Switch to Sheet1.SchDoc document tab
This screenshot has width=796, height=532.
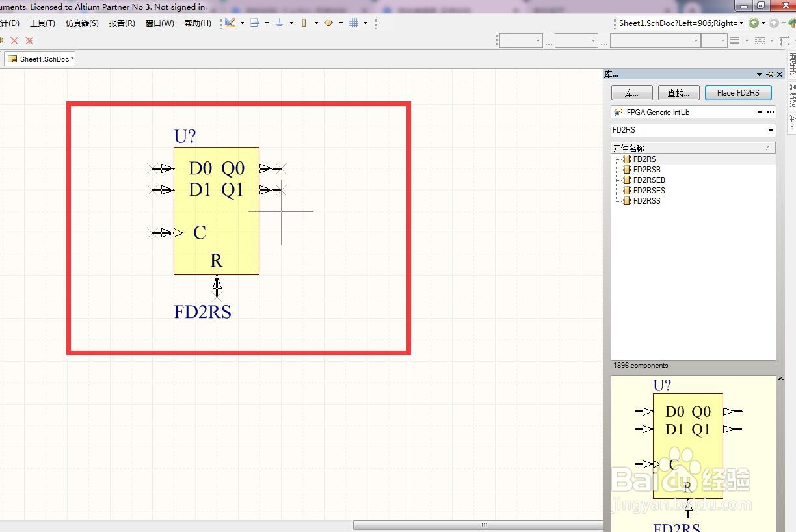click(x=40, y=59)
